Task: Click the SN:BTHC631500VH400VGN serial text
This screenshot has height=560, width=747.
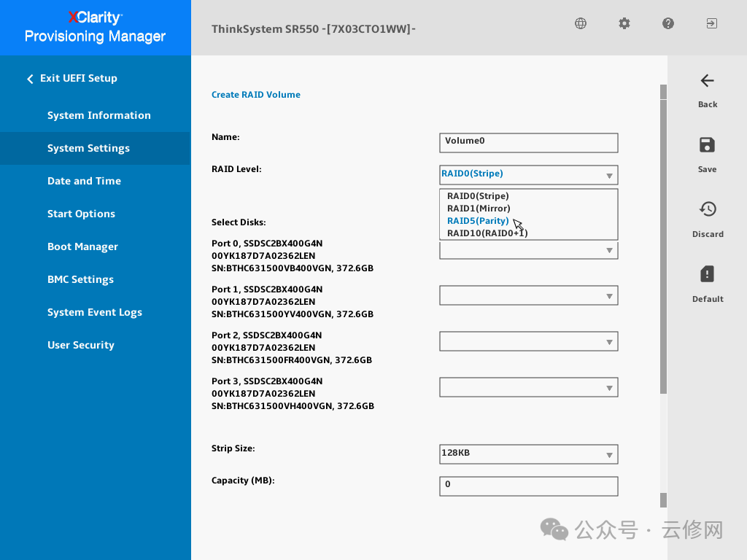Action: 293,405
